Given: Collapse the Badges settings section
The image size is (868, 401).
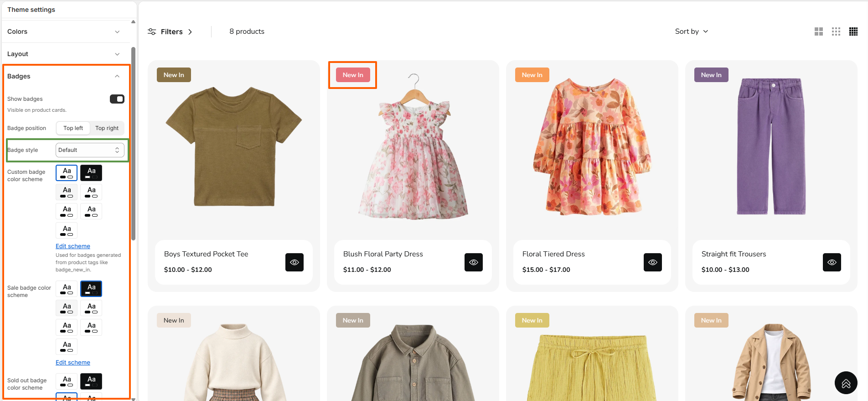Looking at the screenshot, I should (65, 76).
